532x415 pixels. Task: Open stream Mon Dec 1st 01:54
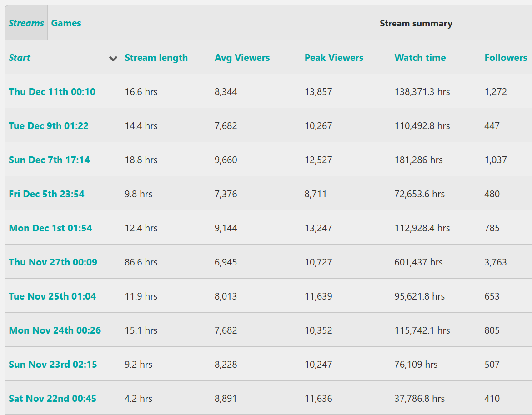(50, 228)
